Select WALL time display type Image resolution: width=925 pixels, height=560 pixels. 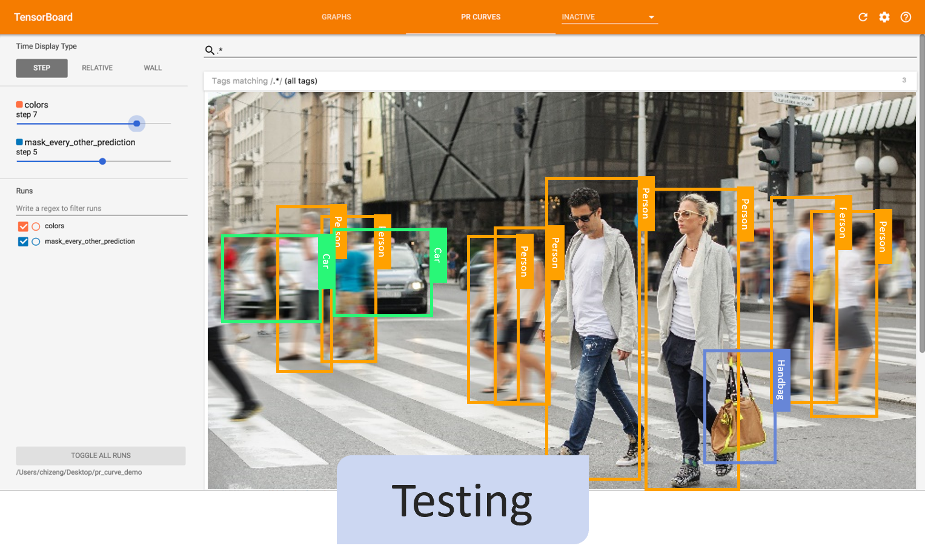[153, 68]
